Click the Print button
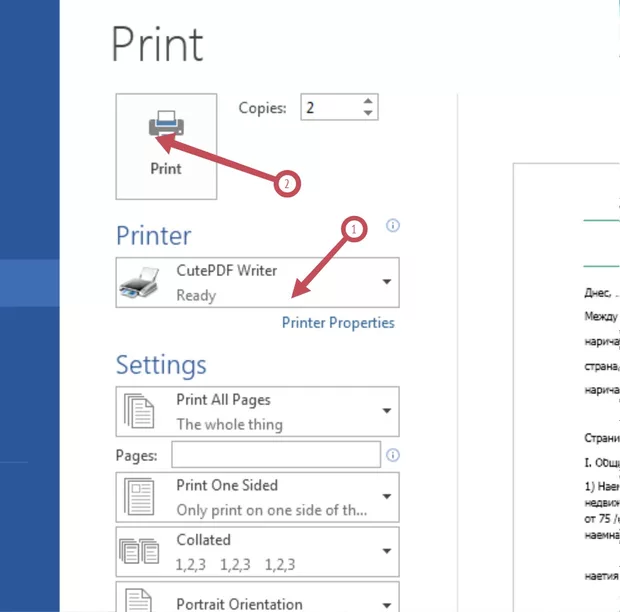 [x=166, y=146]
